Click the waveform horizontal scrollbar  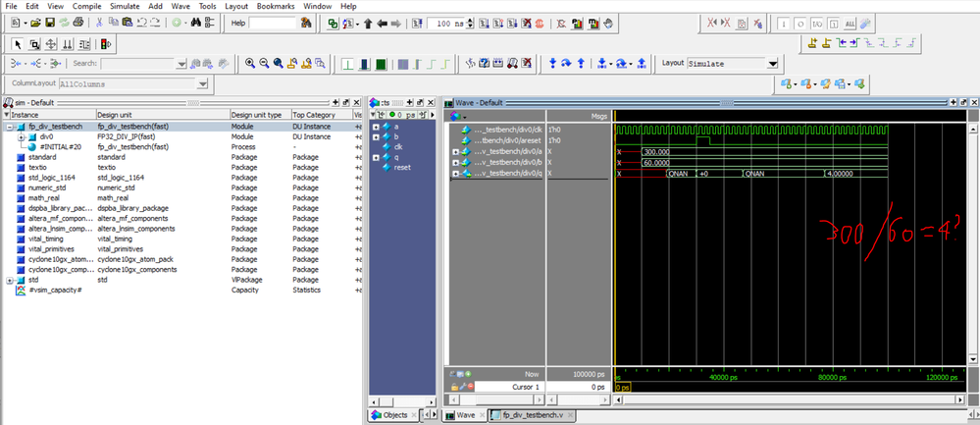coord(785,399)
